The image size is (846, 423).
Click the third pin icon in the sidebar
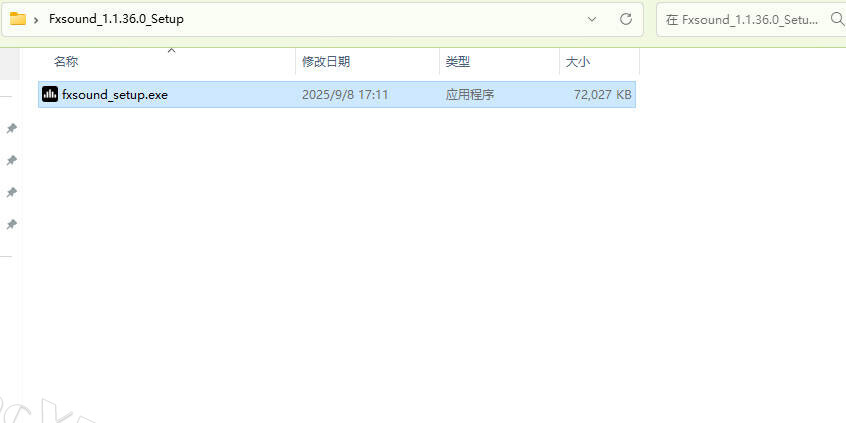coord(12,192)
